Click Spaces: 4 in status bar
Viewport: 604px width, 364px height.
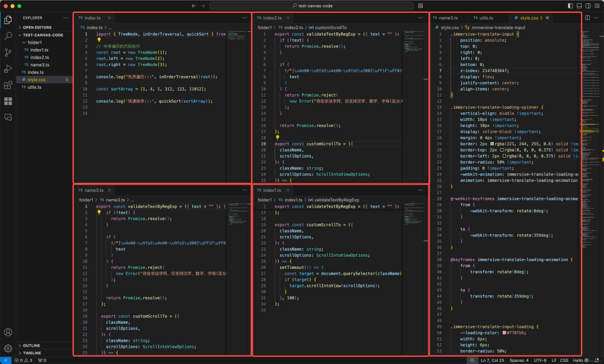pyautogui.click(x=519, y=361)
